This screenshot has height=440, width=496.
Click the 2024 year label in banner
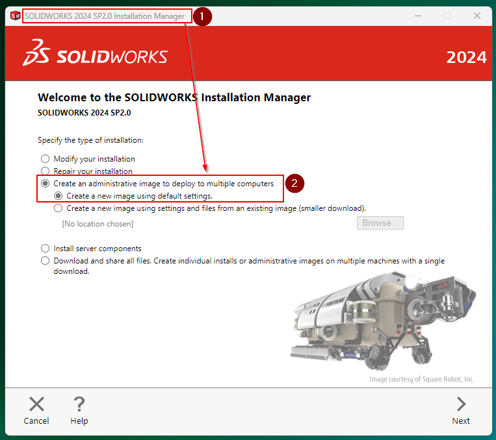(466, 57)
